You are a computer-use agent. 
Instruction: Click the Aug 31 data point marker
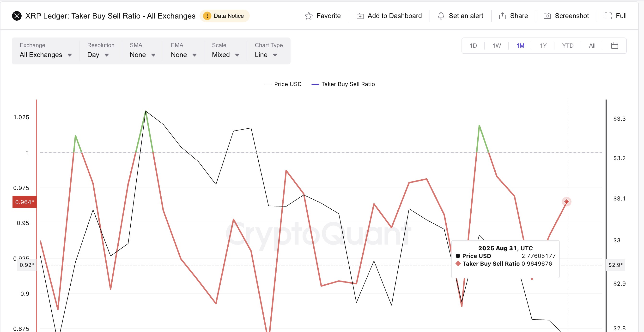(566, 201)
